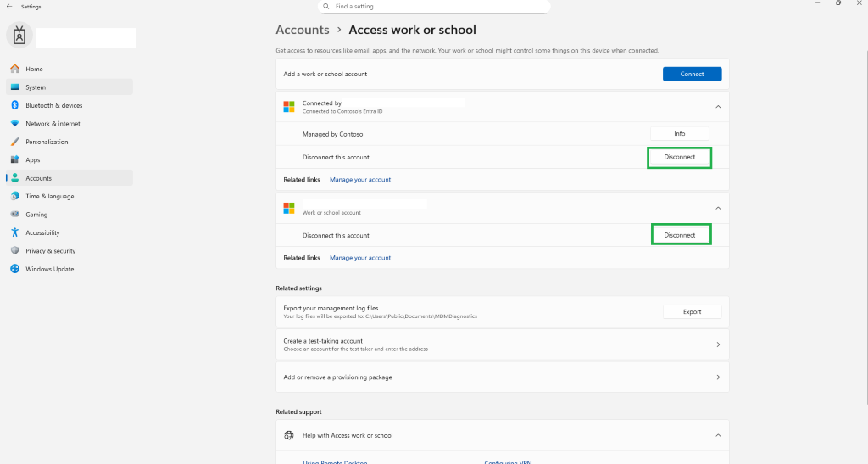868x464 pixels.
Task: Click the Apps grid icon
Action: [15, 159]
